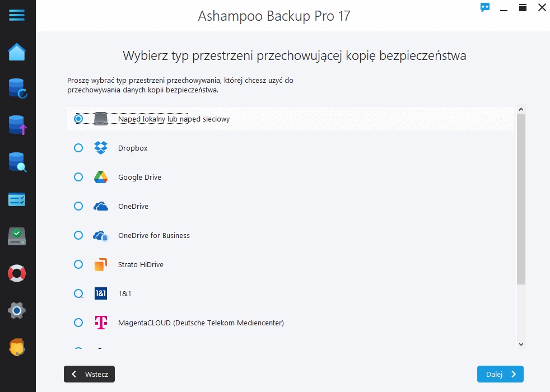Choose the Google Drive storage option
The image size is (550, 392).
[x=78, y=177]
